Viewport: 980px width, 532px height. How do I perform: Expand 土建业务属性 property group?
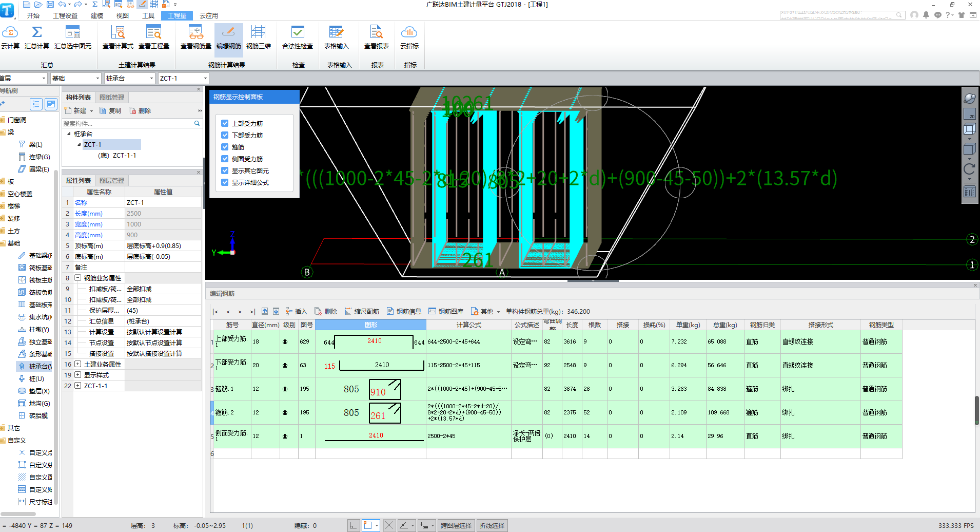(x=78, y=364)
